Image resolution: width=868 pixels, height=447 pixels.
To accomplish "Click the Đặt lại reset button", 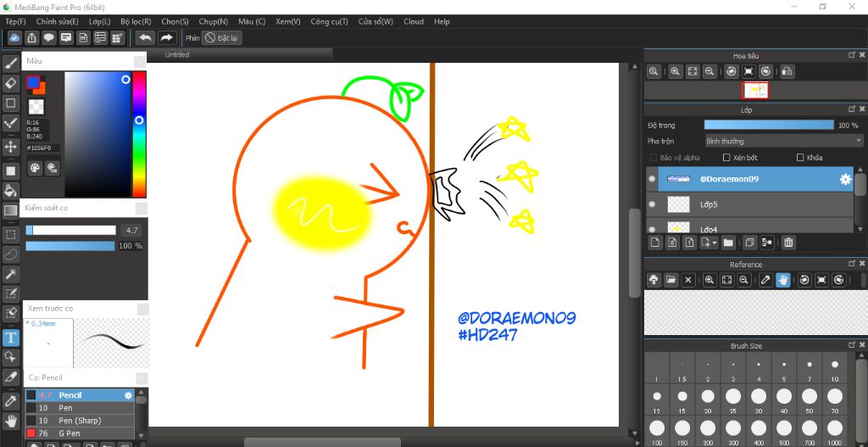I will click(x=222, y=37).
